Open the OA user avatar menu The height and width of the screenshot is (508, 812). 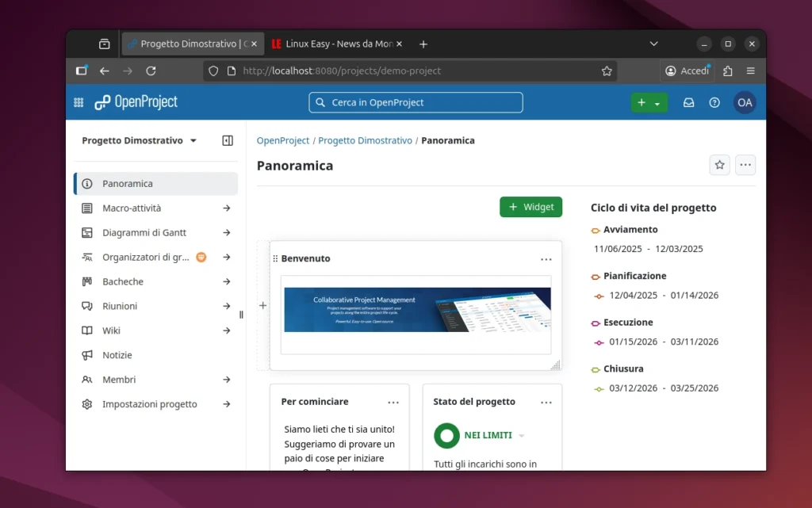744,102
